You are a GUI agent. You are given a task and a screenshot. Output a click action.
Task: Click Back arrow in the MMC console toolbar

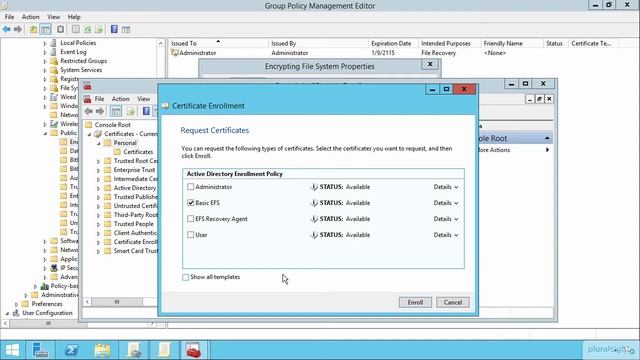point(89,111)
